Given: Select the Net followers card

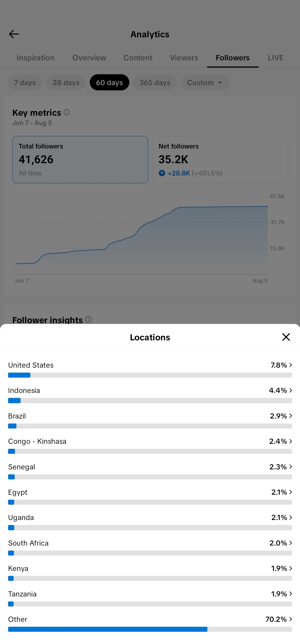Looking at the screenshot, I should click(x=220, y=160).
